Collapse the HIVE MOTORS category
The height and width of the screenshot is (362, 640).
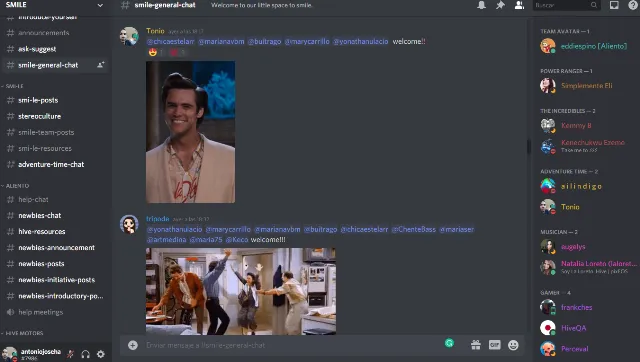[x=23, y=333]
